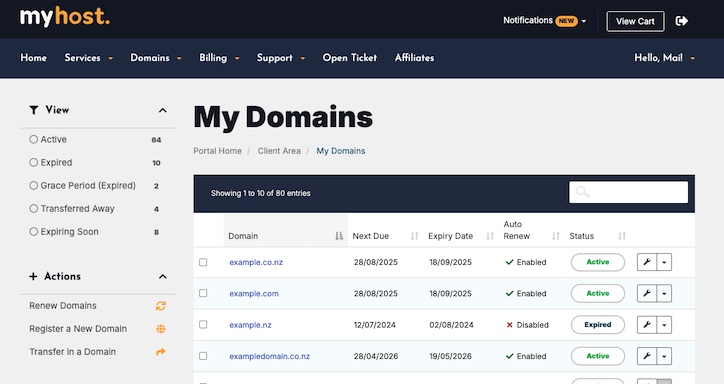Collapse the View panel chevron
This screenshot has height=384, width=724.
163,110
